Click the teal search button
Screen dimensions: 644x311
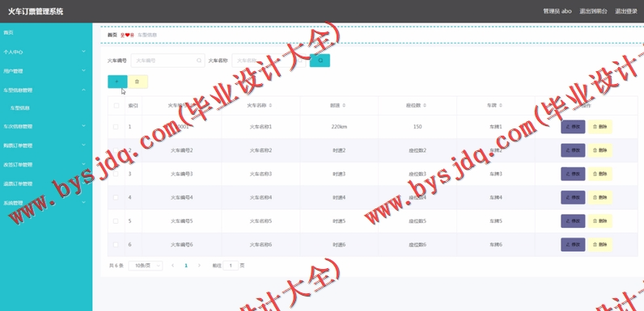pyautogui.click(x=320, y=61)
